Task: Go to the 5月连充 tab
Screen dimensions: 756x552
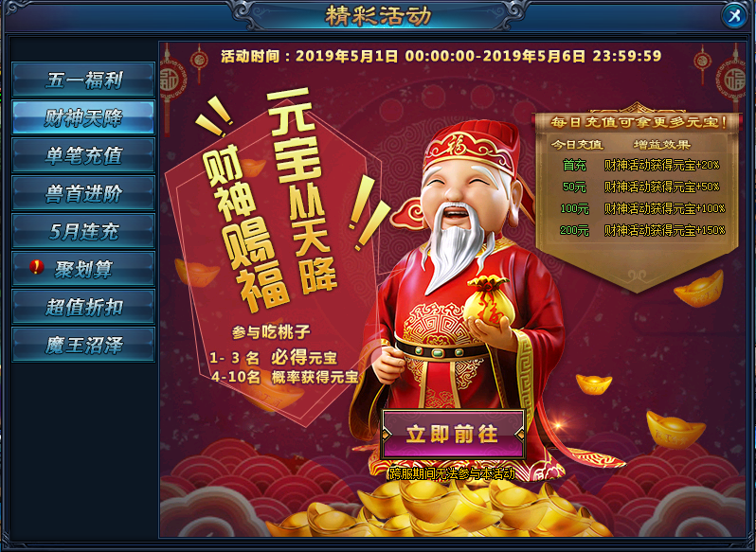Action: point(83,231)
